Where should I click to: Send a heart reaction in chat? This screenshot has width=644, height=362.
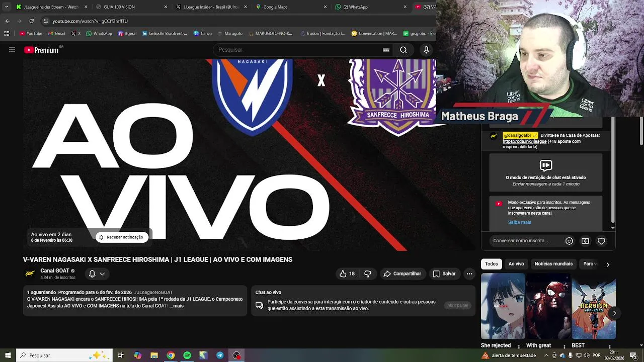[x=601, y=241]
